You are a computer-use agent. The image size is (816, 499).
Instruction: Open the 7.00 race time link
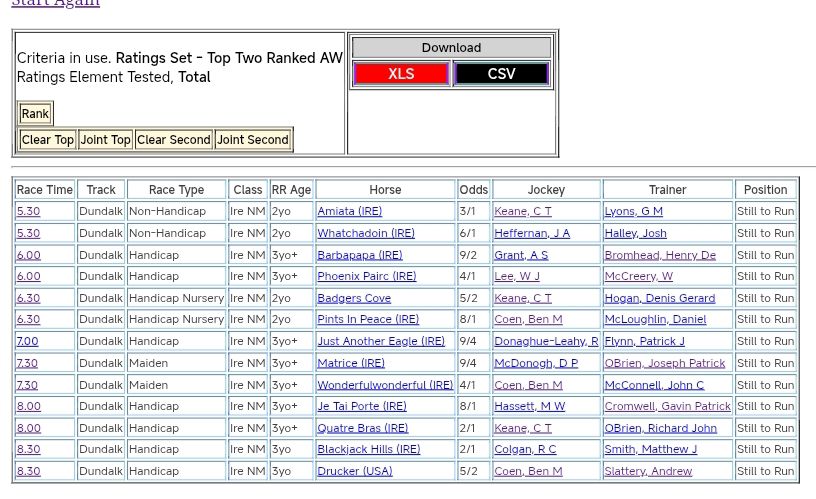click(27, 341)
